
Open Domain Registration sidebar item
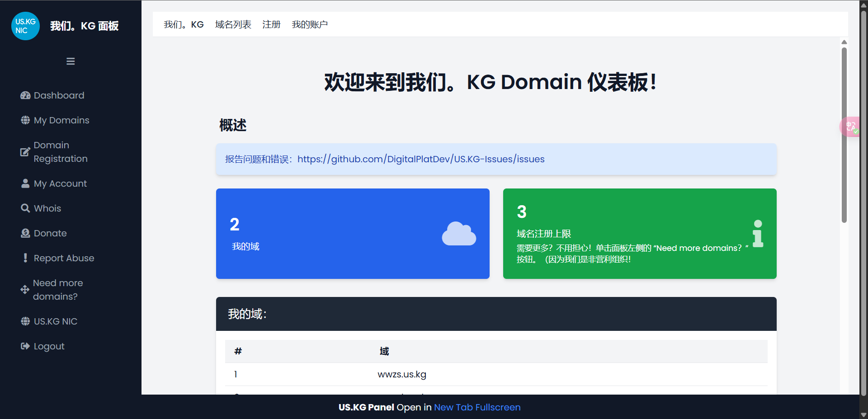point(60,152)
